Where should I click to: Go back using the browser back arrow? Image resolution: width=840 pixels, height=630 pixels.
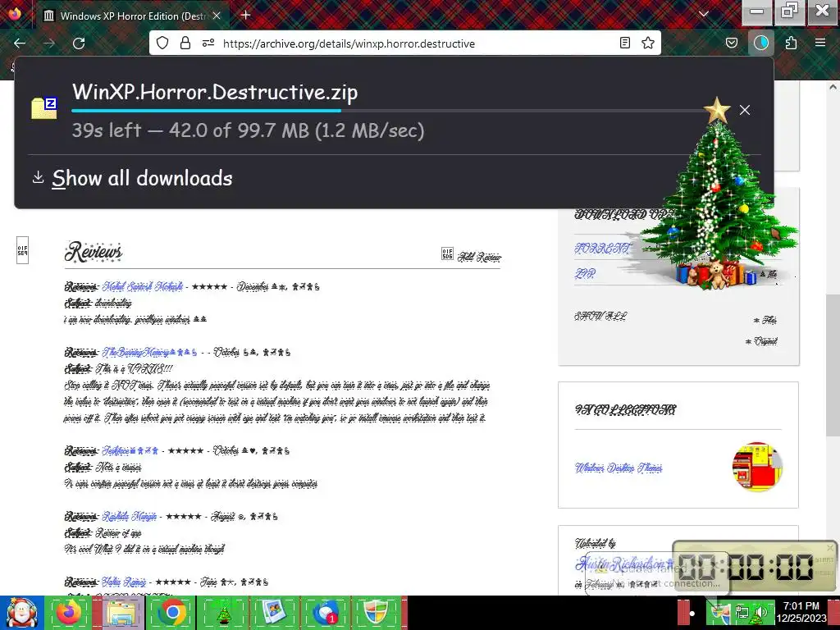click(20, 43)
